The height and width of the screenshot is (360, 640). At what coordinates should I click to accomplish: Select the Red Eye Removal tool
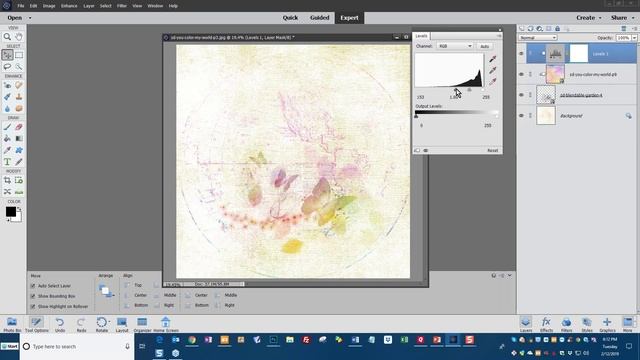coord(7,85)
